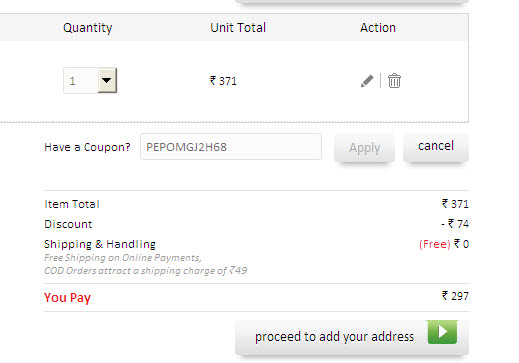
Task: Click the You Pay label
Action: click(67, 297)
